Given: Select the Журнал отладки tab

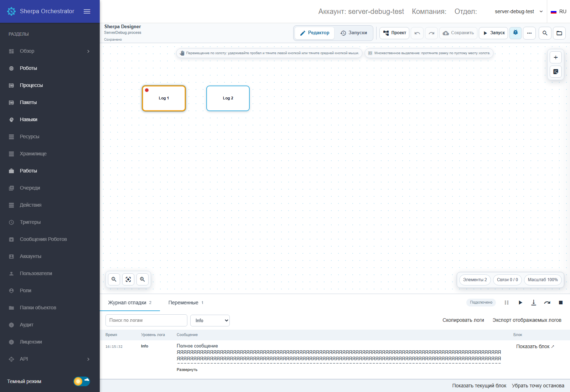Looking at the screenshot, I should click(130, 303).
